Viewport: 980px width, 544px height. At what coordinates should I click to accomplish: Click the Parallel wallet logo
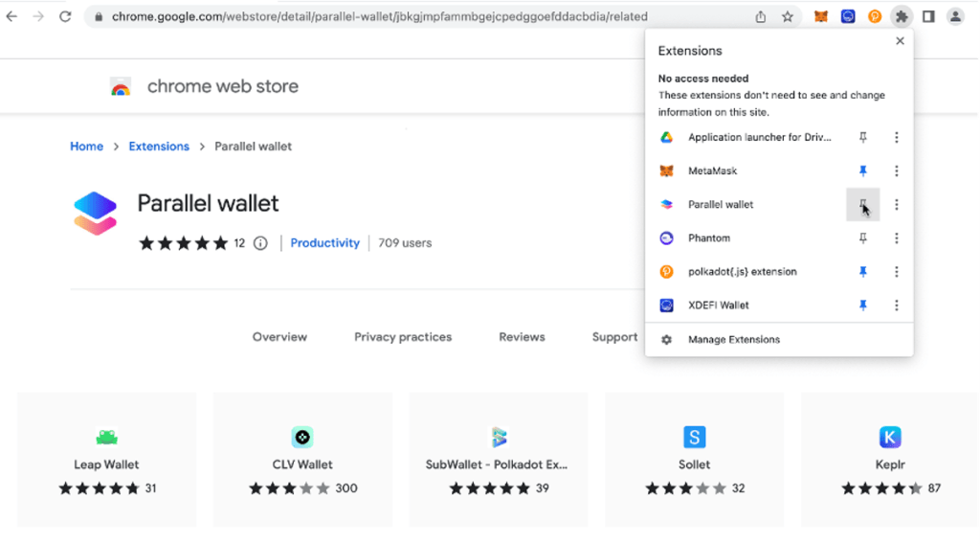95,214
